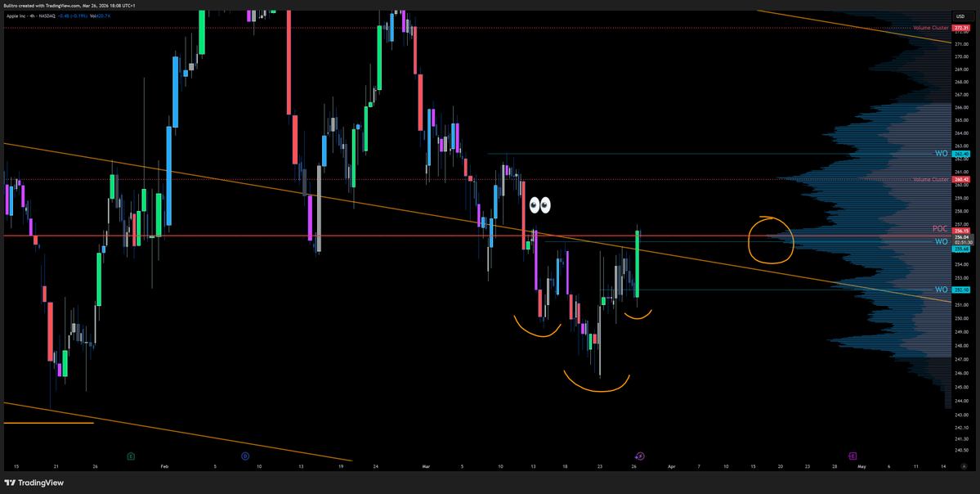The image size is (980, 494).
Task: Click the 256.15 POC price label
Action: (960, 230)
